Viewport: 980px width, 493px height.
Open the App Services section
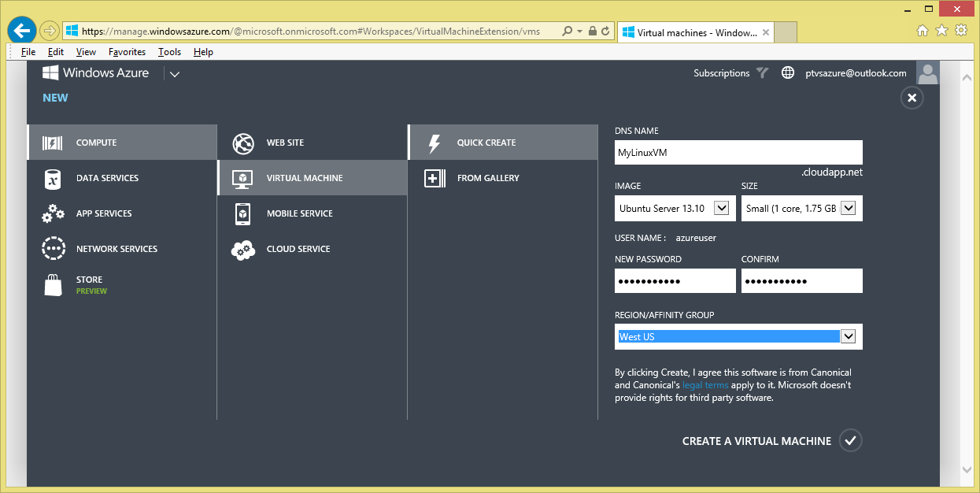(x=102, y=213)
